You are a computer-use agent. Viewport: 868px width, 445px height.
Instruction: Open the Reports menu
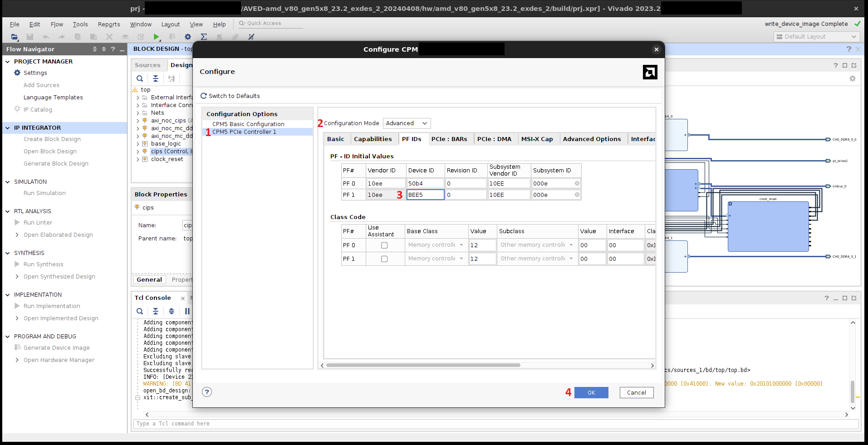click(x=108, y=24)
